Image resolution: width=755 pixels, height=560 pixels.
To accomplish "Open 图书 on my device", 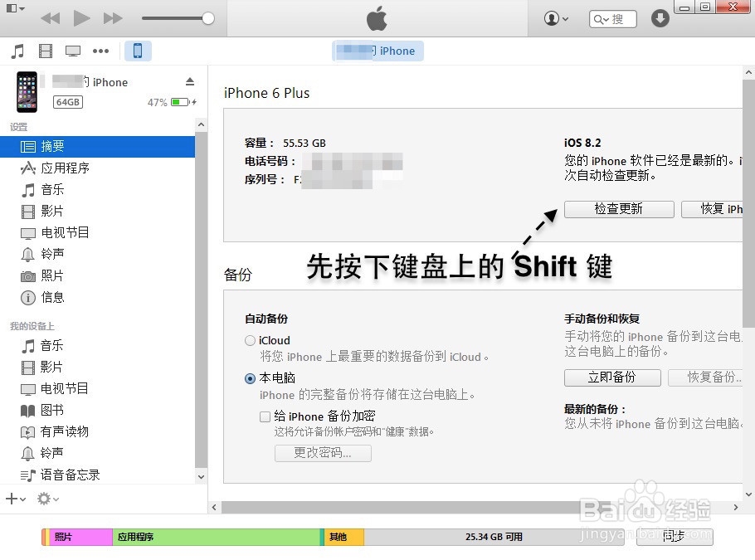I will tap(98, 410).
